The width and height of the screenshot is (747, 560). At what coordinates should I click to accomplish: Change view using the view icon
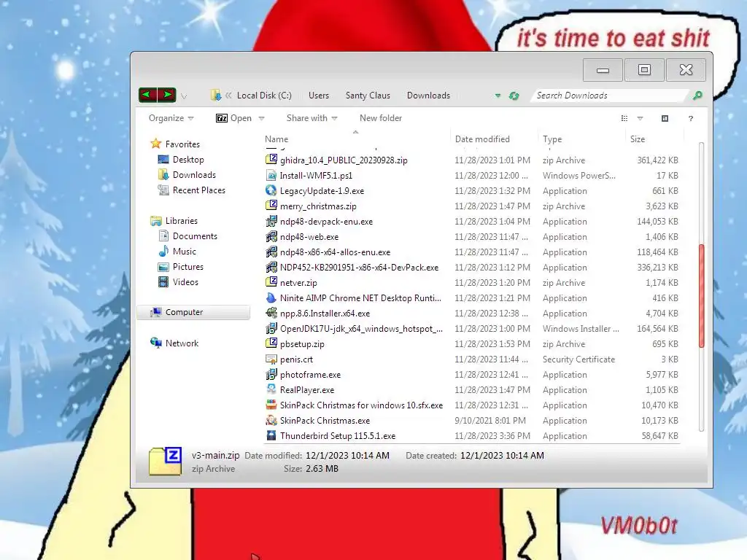[x=624, y=119]
